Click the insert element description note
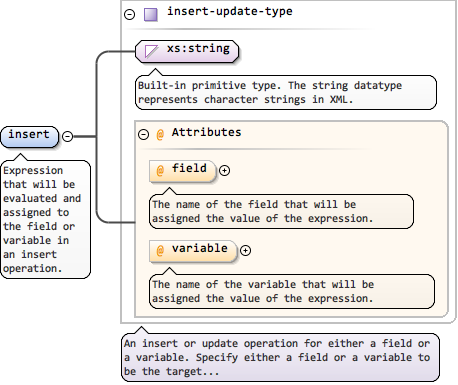This screenshot has width=458, height=385. click(x=46, y=219)
